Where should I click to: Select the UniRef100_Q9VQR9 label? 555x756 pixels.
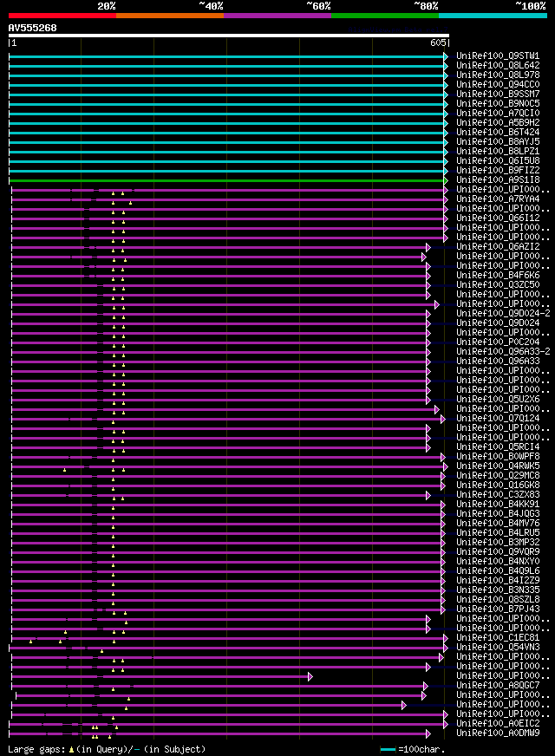point(498,552)
